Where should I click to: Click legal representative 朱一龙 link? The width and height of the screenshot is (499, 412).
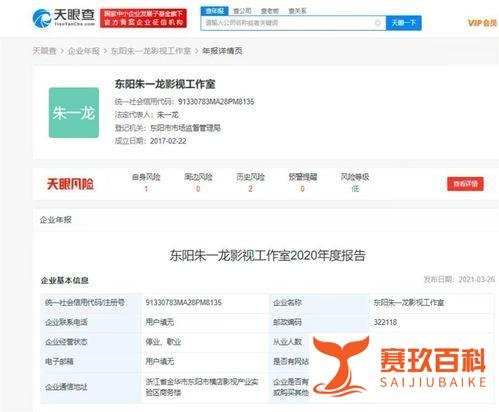coord(168,115)
